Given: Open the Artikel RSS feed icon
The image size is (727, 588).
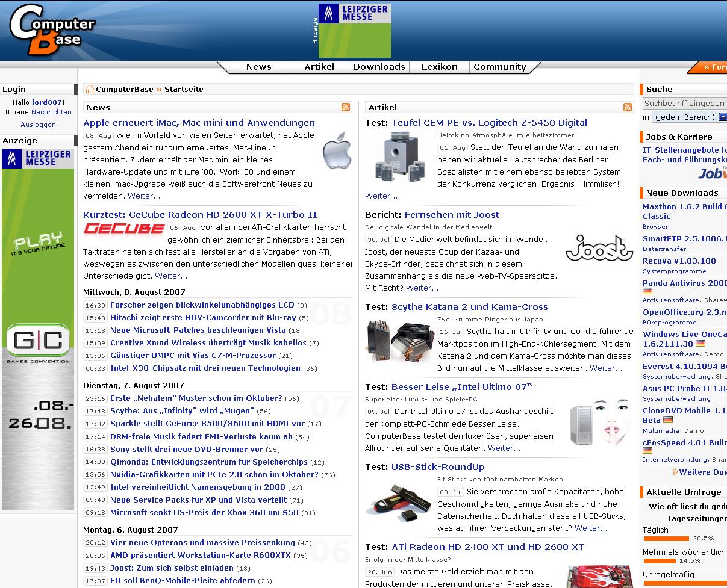Looking at the screenshot, I should [628, 107].
